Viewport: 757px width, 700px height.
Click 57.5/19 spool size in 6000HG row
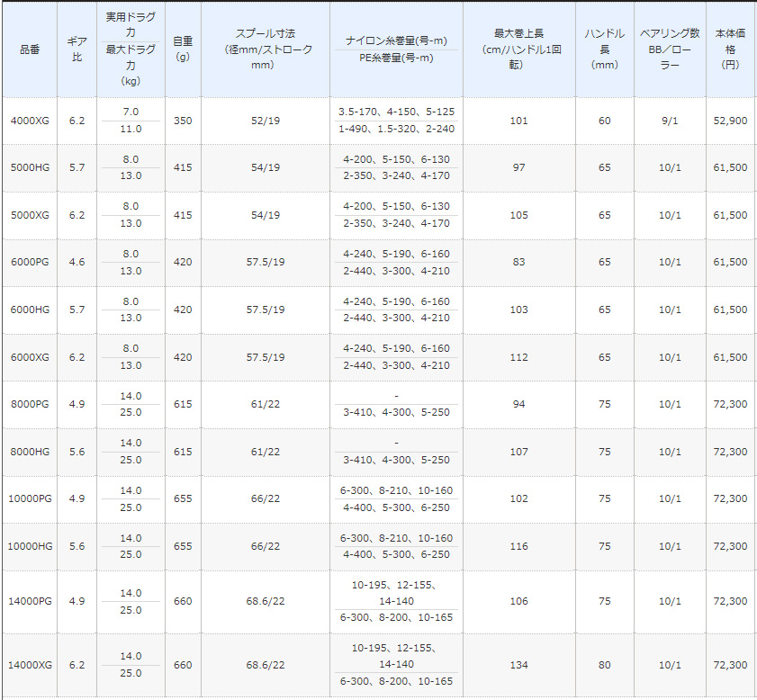pos(266,310)
